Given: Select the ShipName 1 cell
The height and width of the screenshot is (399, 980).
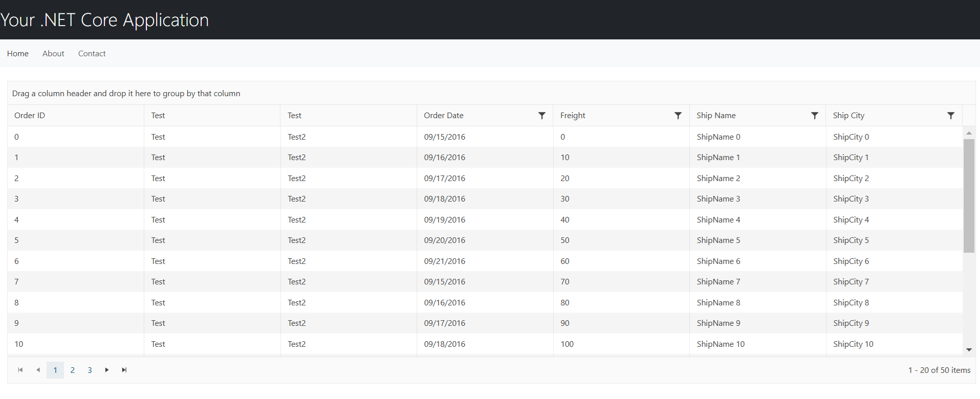Looking at the screenshot, I should (x=757, y=158).
